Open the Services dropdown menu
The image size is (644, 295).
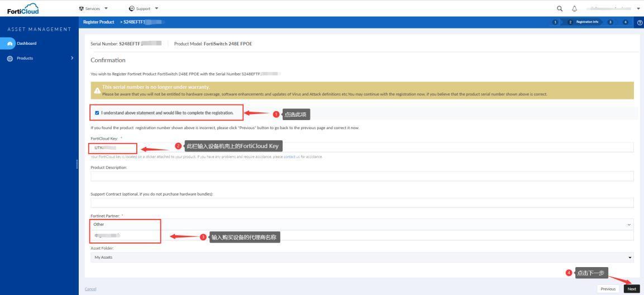coord(93,8)
